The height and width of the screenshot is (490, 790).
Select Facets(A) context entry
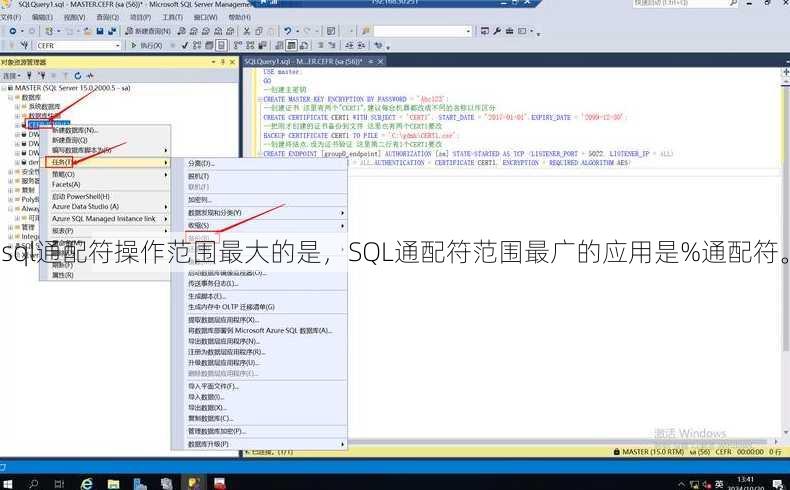pos(66,184)
